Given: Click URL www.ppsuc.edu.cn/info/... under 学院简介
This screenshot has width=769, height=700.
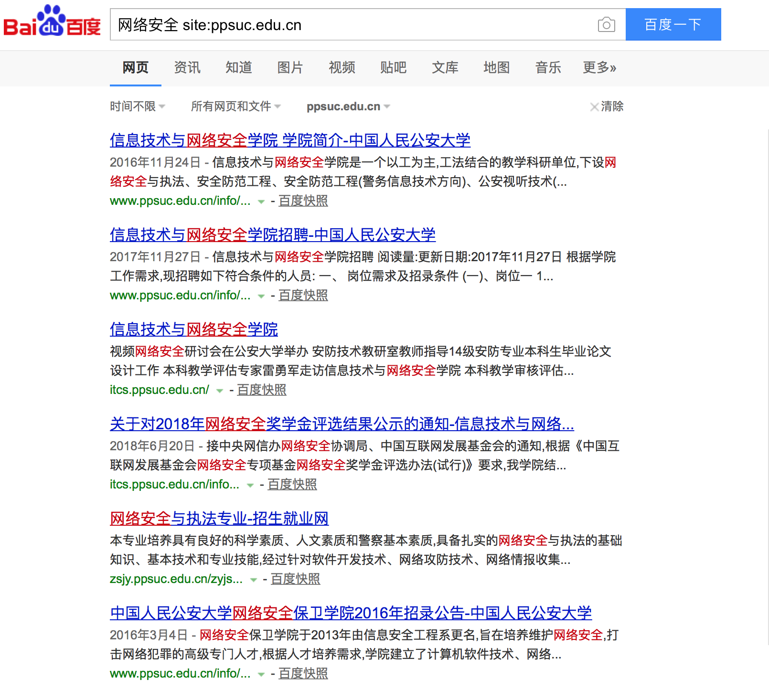Looking at the screenshot, I should 180,201.
